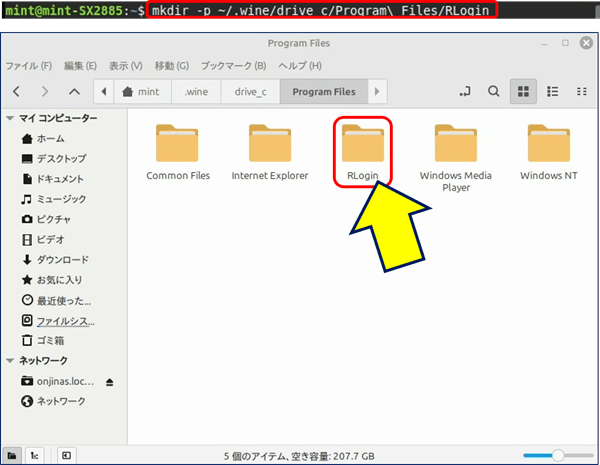
Task: Open the 移動 (G) menu
Action: coord(172,66)
